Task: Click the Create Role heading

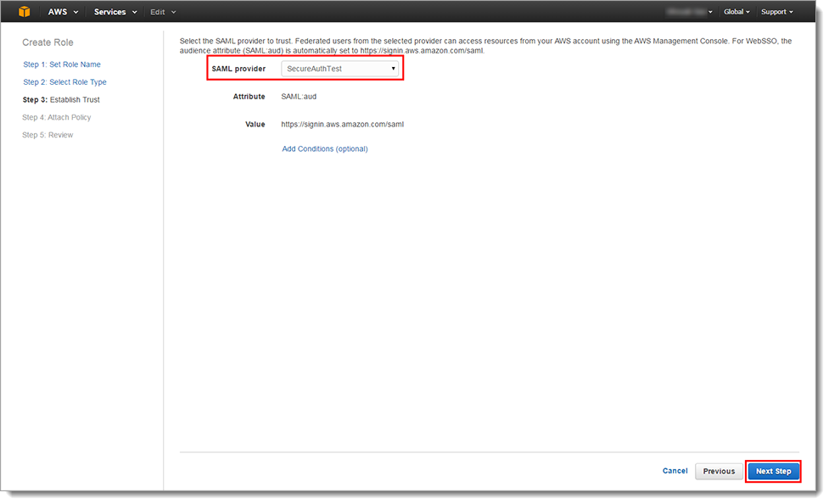Action: point(48,42)
